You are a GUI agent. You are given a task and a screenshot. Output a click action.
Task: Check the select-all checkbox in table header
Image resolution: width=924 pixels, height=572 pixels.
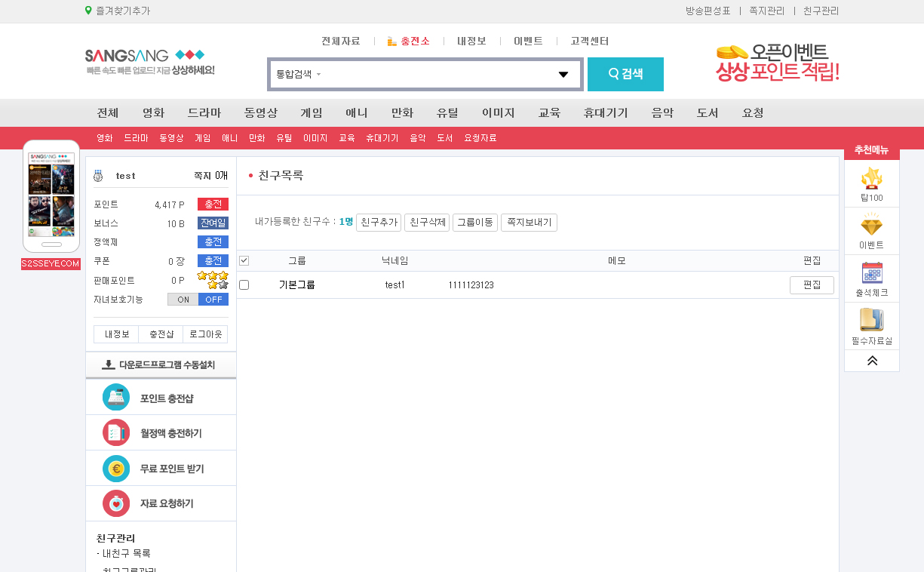(x=244, y=260)
